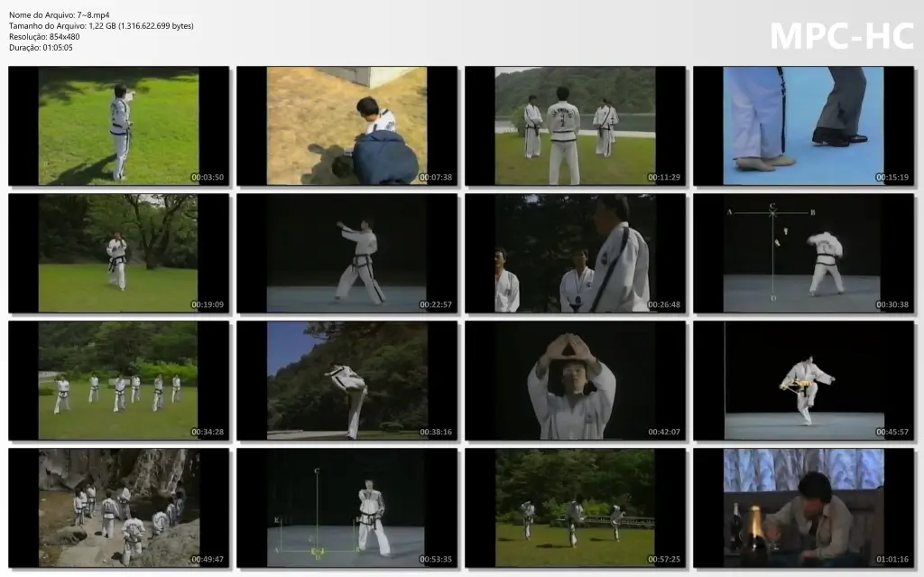
Task: Select the diagram frame at 00:30:38
Action: [804, 253]
